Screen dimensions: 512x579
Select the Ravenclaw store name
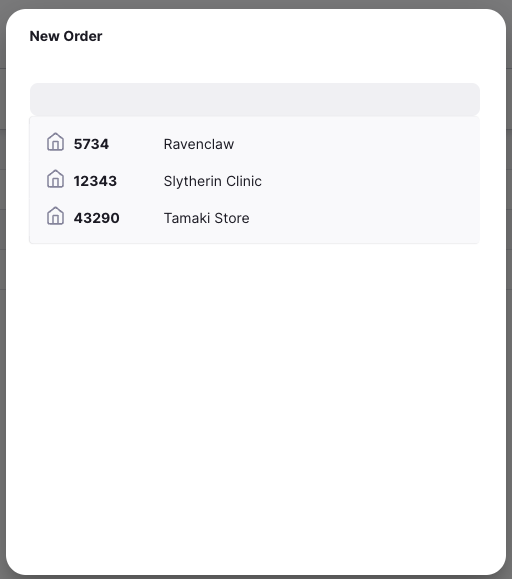[199, 144]
